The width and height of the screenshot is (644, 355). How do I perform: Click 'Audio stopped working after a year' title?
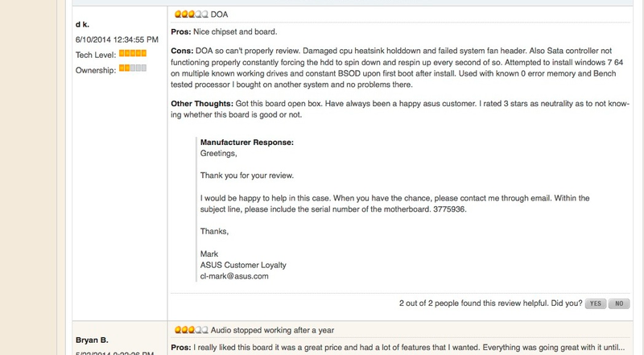272,330
